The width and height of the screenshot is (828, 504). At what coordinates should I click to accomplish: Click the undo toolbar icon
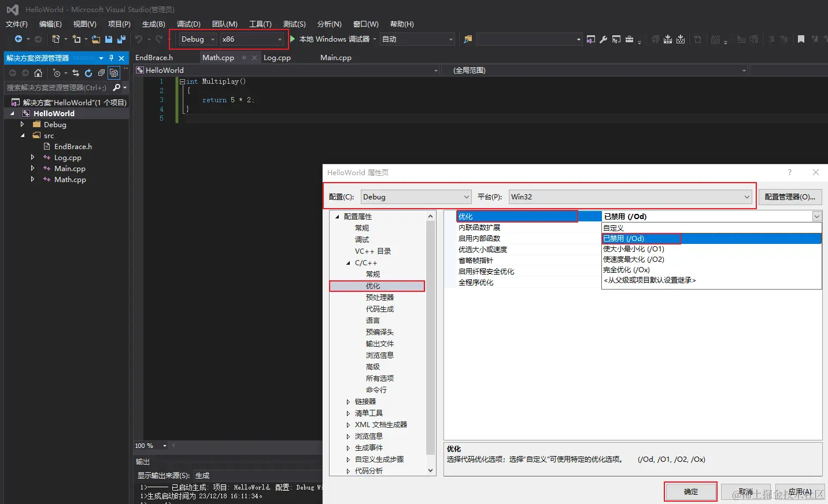[139, 39]
